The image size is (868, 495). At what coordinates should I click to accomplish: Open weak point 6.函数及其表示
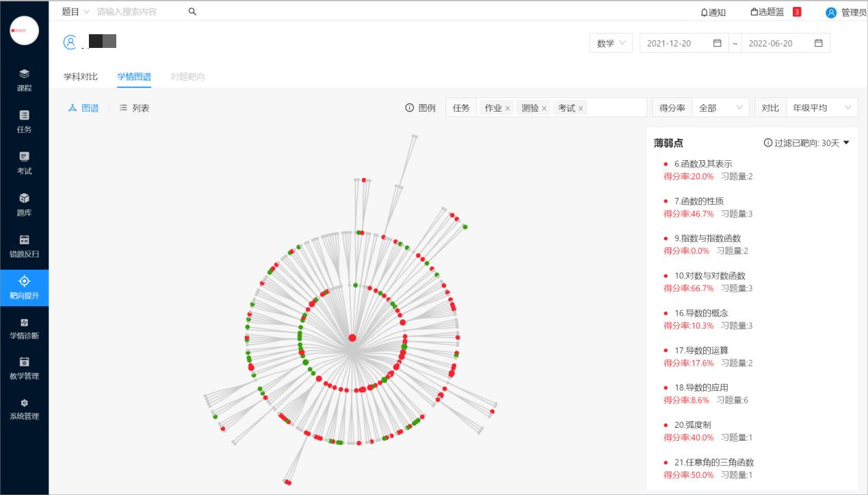pyautogui.click(x=703, y=164)
